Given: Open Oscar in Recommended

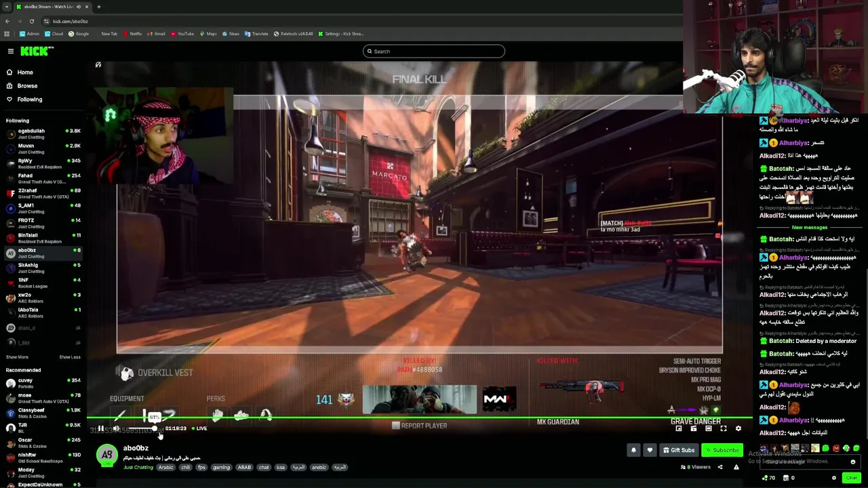Looking at the screenshot, I should point(43,443).
